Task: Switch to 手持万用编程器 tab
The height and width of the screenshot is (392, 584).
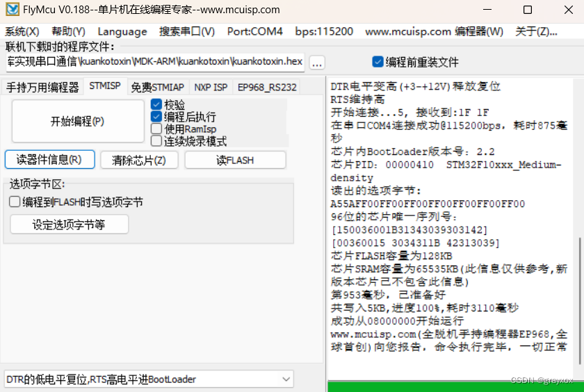Action: [42, 87]
